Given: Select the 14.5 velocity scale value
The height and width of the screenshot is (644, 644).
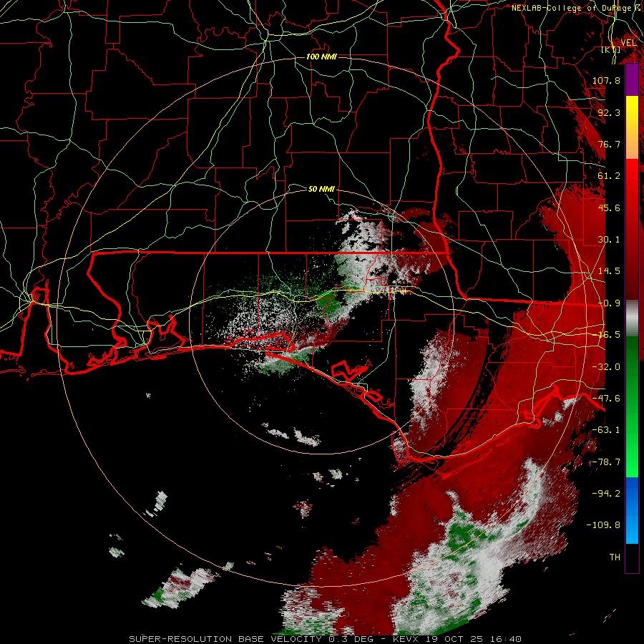Looking at the screenshot, I should pyautogui.click(x=609, y=271).
